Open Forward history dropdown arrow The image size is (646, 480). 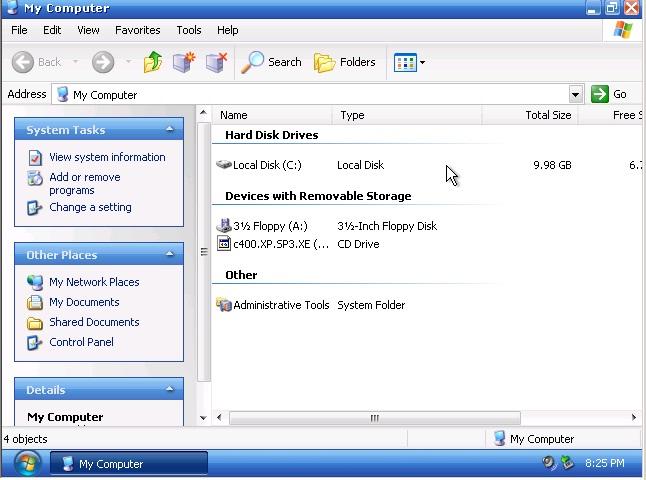(129, 62)
